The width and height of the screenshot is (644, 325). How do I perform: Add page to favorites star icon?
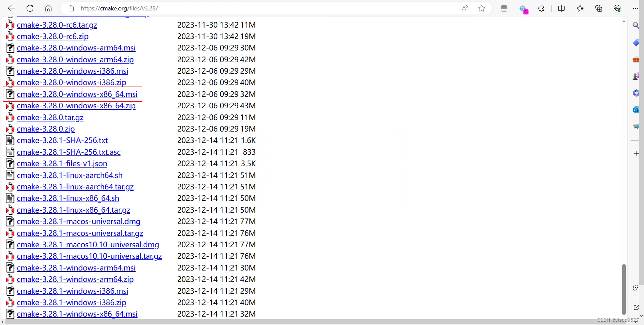pos(482,8)
